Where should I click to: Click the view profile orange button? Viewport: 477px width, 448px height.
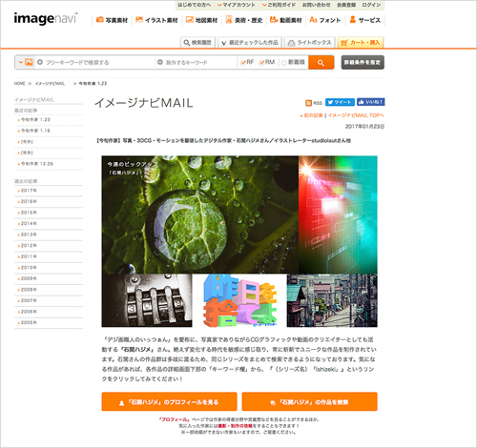click(x=169, y=401)
